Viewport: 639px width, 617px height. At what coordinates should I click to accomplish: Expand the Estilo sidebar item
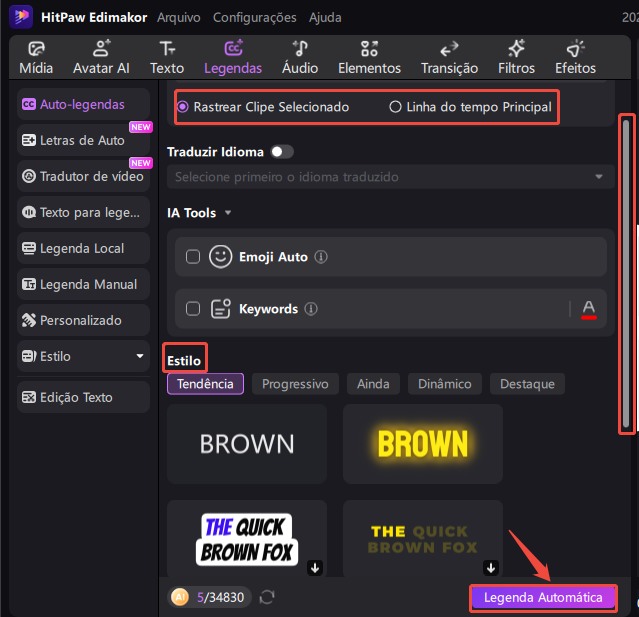[140, 356]
